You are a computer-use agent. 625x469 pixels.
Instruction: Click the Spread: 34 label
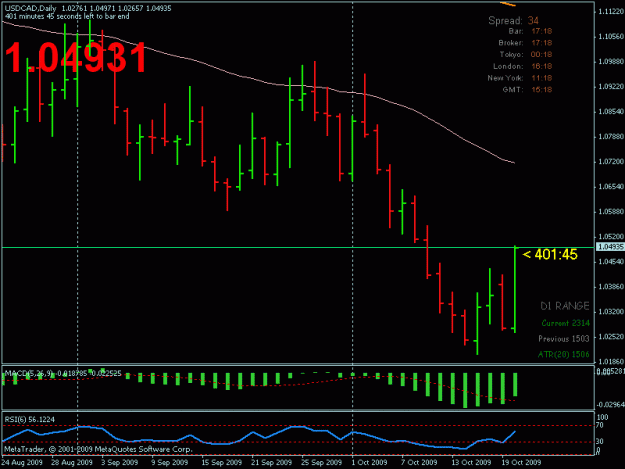[513, 20]
